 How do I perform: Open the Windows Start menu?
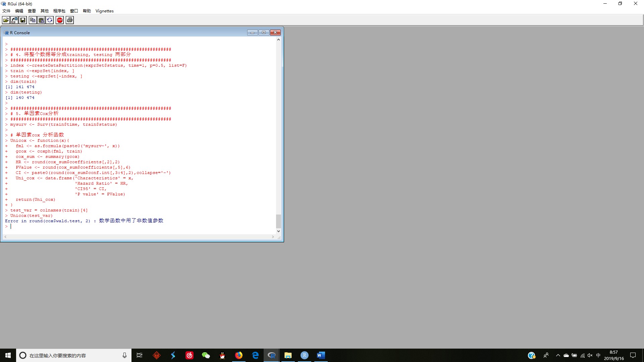coord(8,355)
